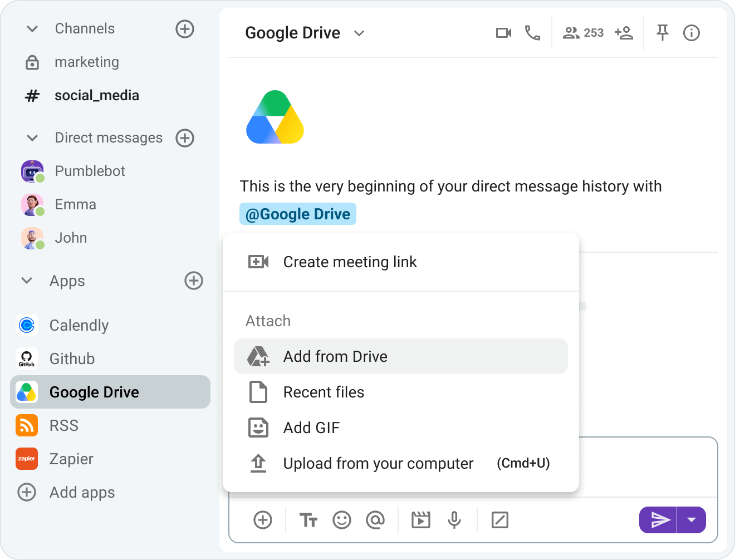Record a voice message with microphone

click(454, 520)
